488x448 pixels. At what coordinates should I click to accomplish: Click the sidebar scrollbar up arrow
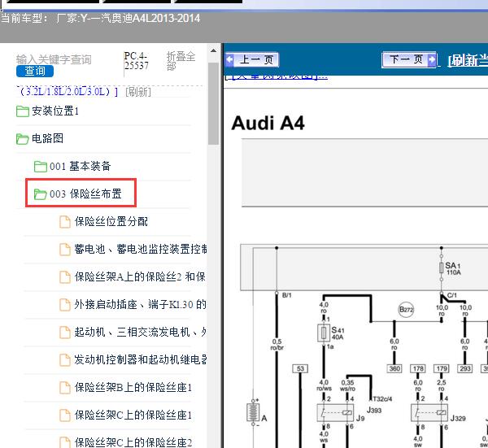(213, 50)
